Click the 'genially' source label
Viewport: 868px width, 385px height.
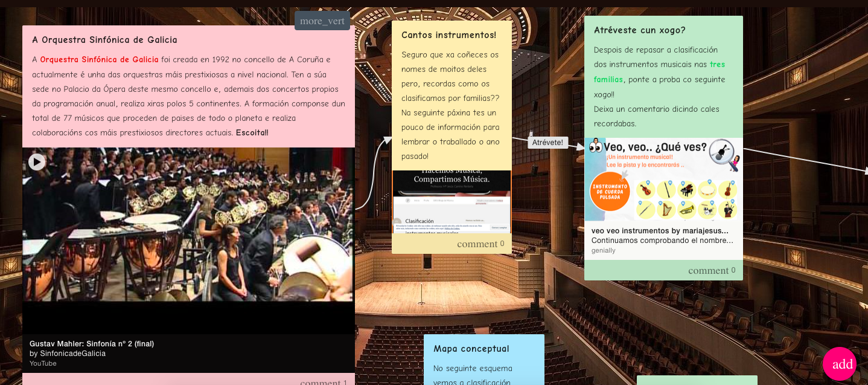pyautogui.click(x=603, y=250)
